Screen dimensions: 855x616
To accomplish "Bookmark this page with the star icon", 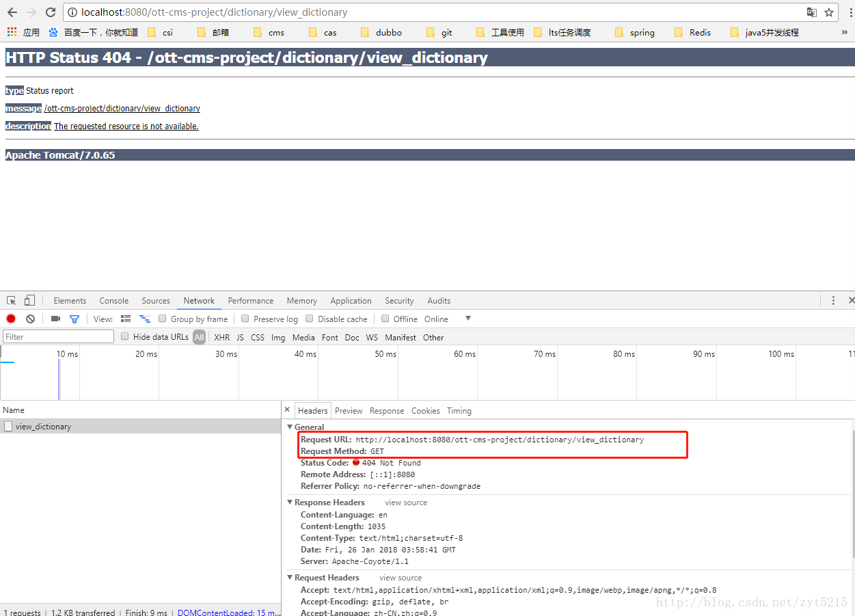I will 829,12.
